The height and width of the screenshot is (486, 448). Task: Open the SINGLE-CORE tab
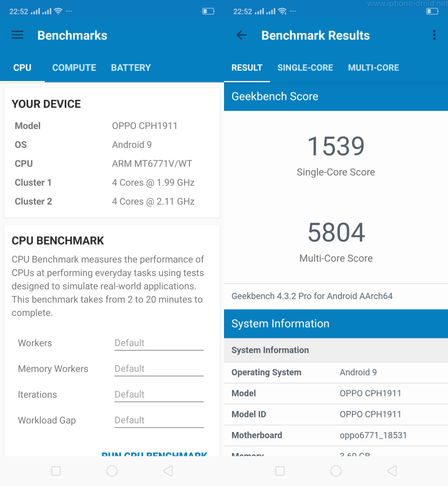tap(305, 67)
